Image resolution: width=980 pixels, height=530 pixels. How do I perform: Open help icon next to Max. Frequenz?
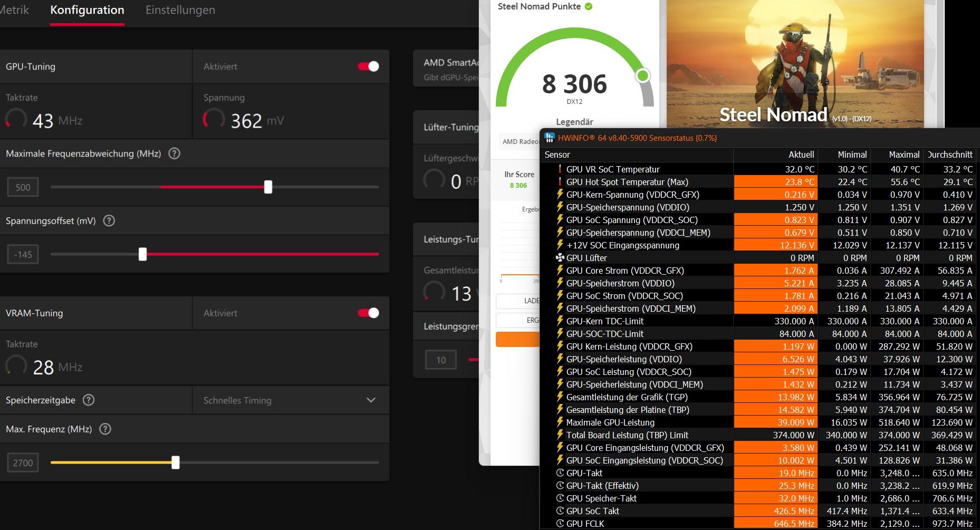tap(105, 429)
